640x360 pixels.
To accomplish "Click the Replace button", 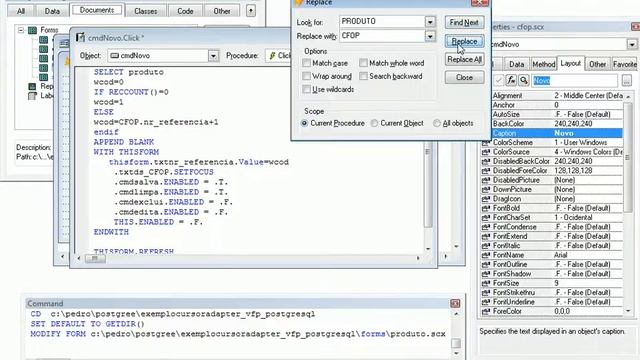I will 464,41.
